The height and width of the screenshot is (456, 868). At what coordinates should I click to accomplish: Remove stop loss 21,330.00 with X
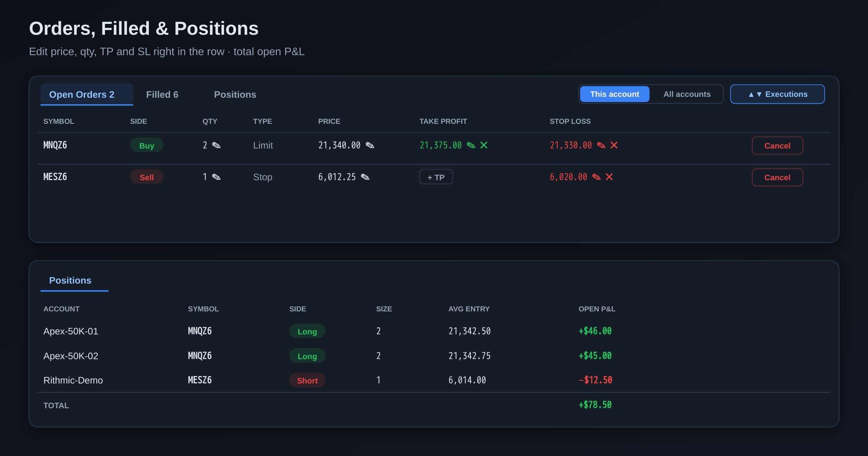click(x=614, y=145)
